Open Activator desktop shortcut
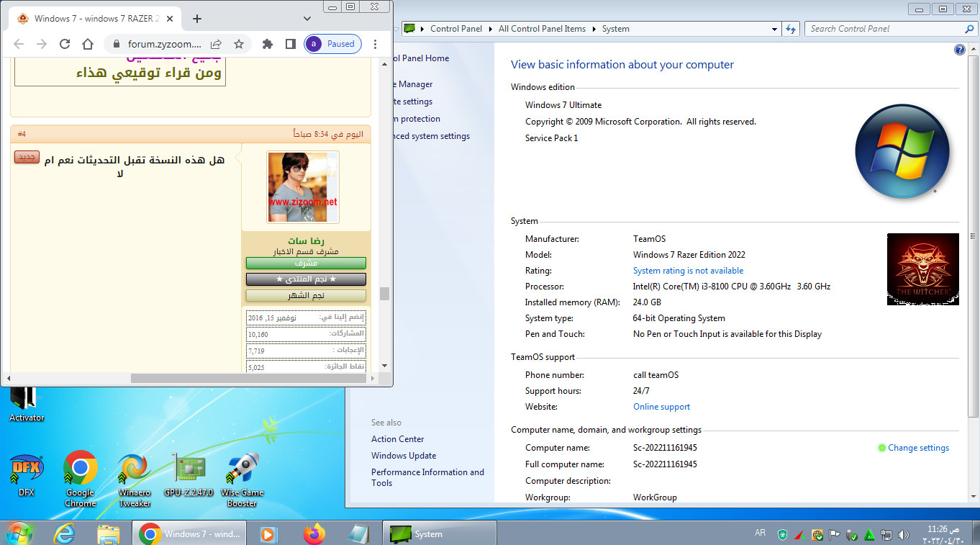This screenshot has width=980, height=545. pyautogui.click(x=27, y=404)
